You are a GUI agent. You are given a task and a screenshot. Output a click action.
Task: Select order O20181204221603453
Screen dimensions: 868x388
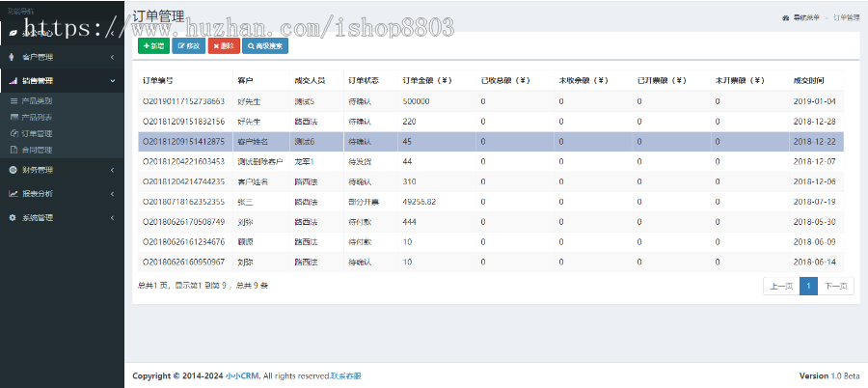[184, 161]
